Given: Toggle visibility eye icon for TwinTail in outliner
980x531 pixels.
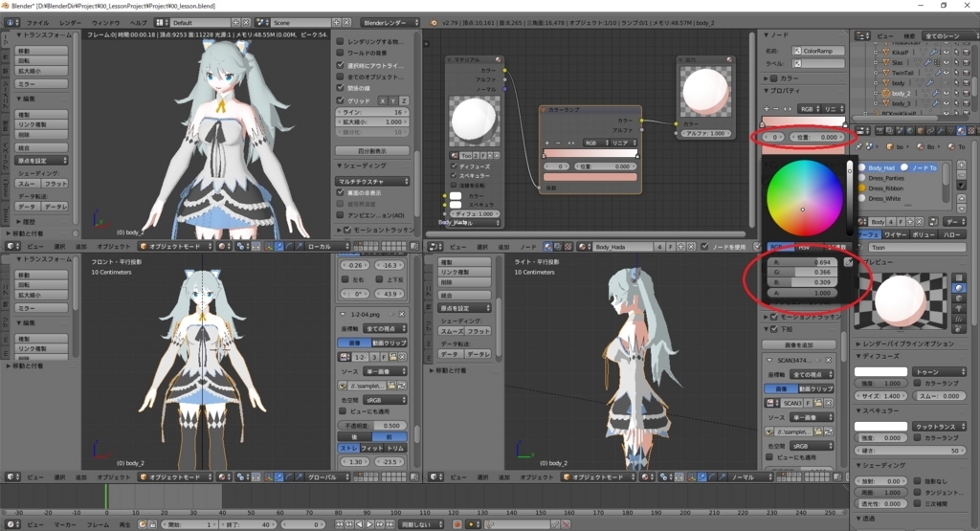Looking at the screenshot, I should (x=947, y=73).
